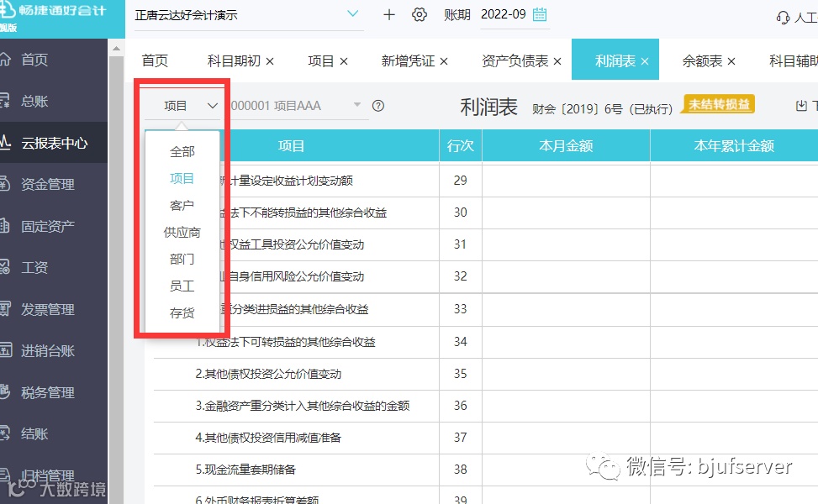Switch to the 余额表 tab

pyautogui.click(x=702, y=61)
